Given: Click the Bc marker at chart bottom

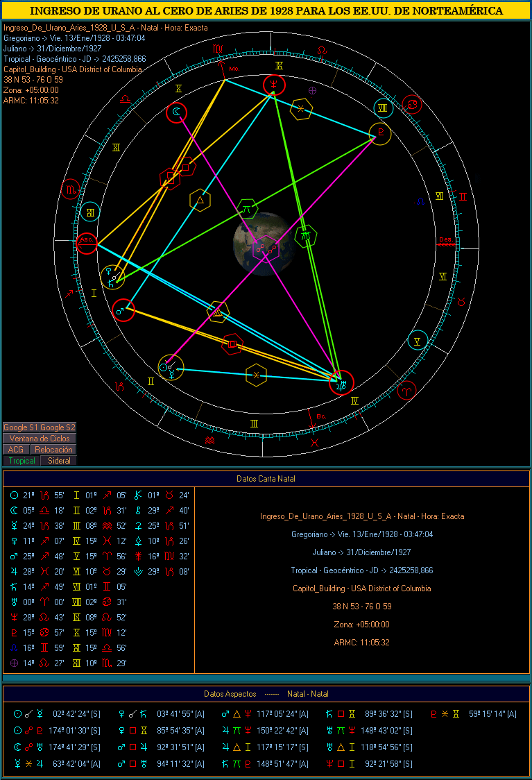Looking at the screenshot, I should tap(321, 416).
